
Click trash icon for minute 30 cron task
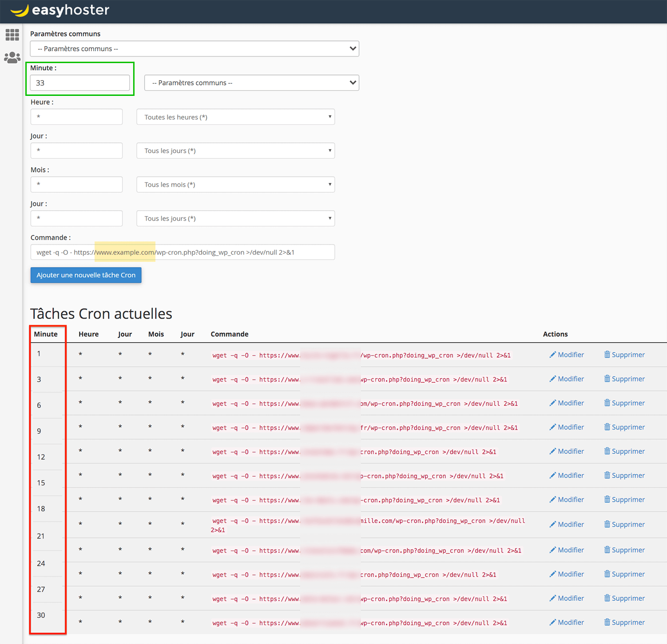607,622
